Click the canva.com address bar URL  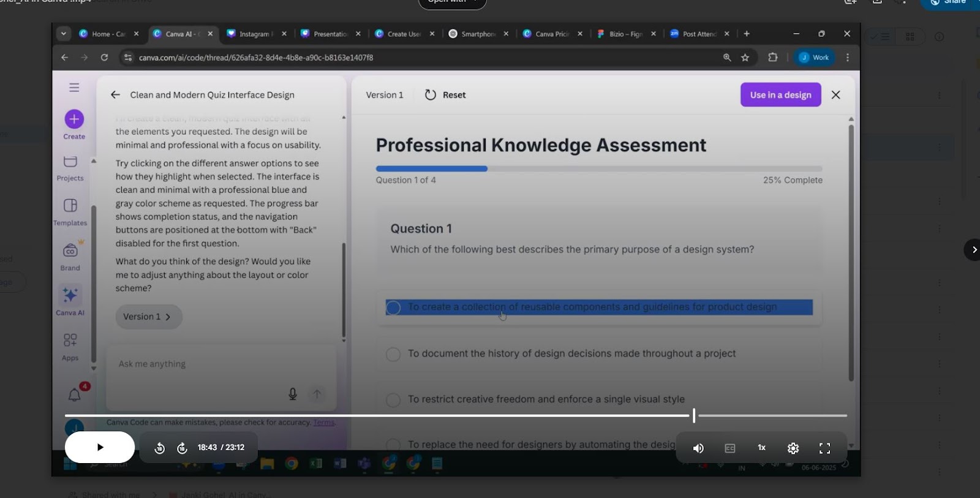coord(256,58)
